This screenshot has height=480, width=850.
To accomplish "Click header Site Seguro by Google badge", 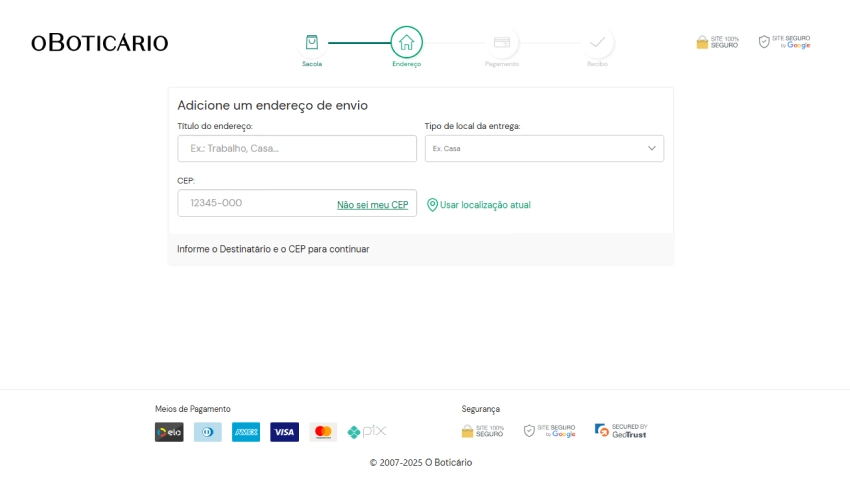I will point(784,42).
